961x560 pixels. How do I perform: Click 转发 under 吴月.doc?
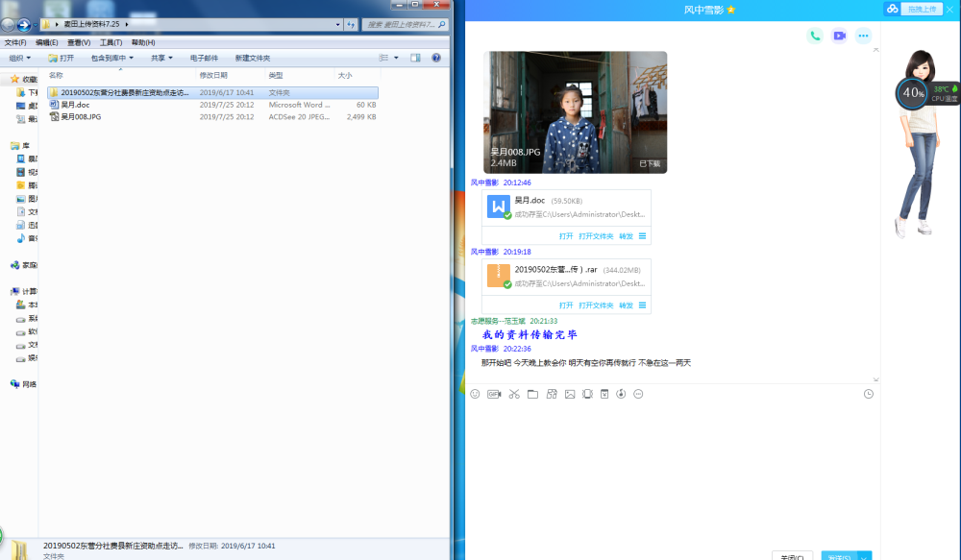pos(626,236)
